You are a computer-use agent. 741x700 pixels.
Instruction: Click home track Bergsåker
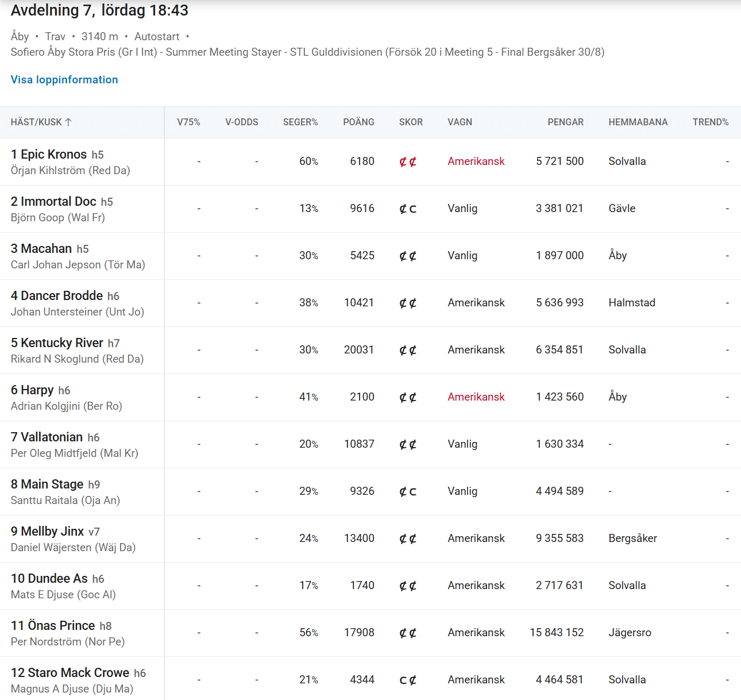coord(633,539)
